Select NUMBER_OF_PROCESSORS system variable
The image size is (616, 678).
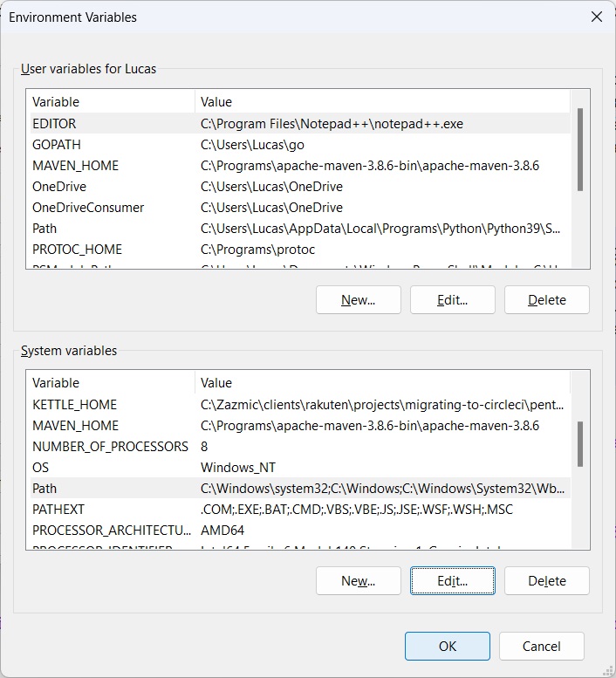tap(110, 447)
